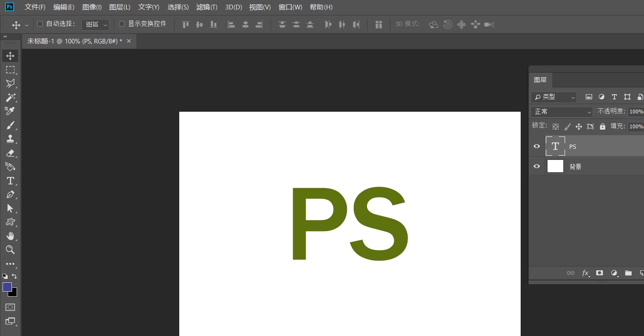Select the Pen tool

pos(10,194)
